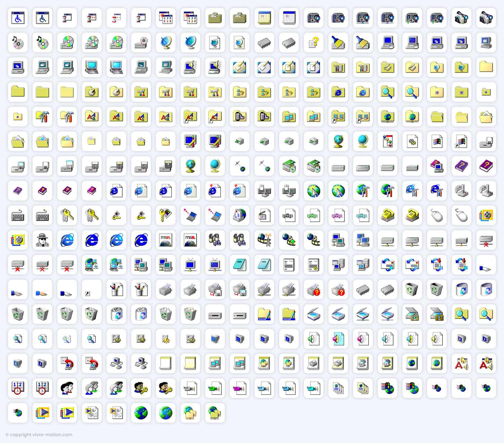Click the desktop globe on stand icon

pyautogui.click(x=338, y=141)
